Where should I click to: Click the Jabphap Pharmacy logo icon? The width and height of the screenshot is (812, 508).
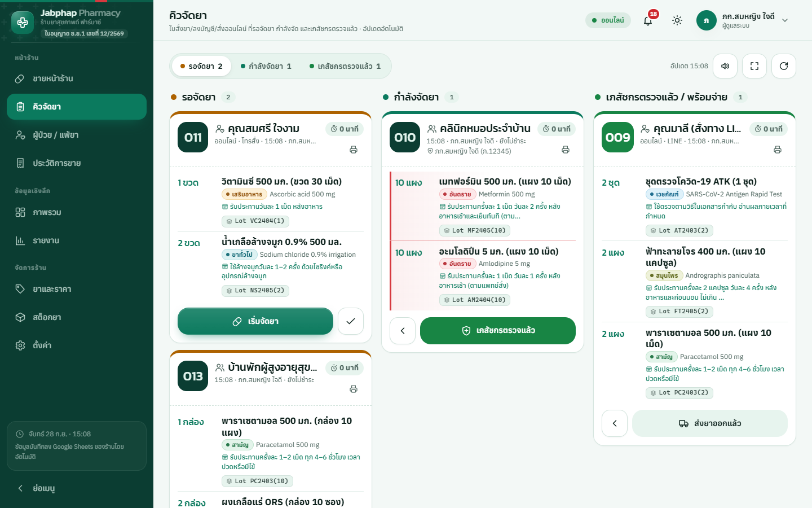coord(23,23)
